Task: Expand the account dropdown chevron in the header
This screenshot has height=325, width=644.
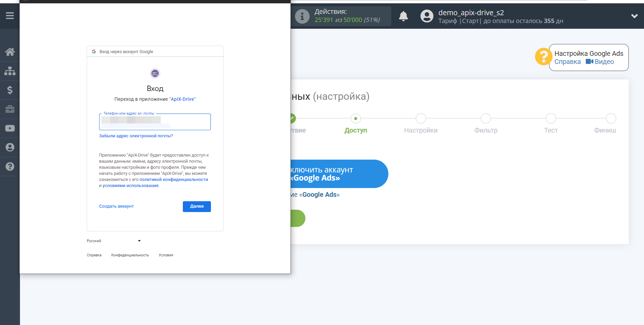Action: pos(634,16)
